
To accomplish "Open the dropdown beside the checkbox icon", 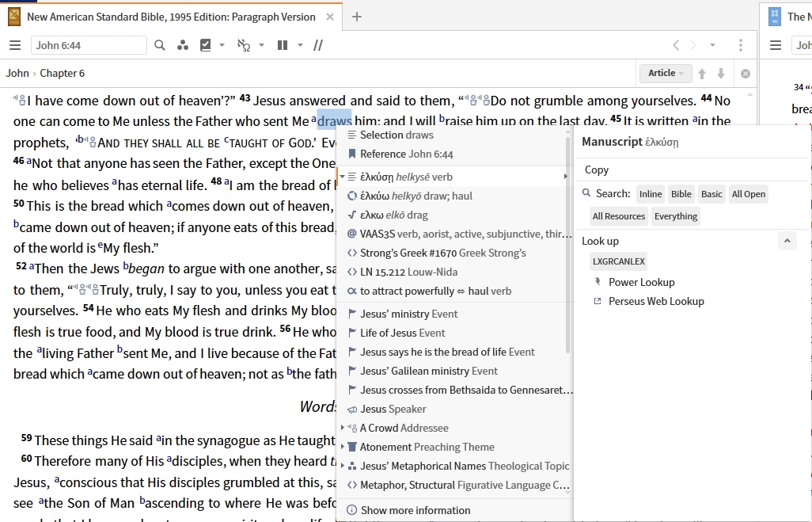I will [222, 46].
